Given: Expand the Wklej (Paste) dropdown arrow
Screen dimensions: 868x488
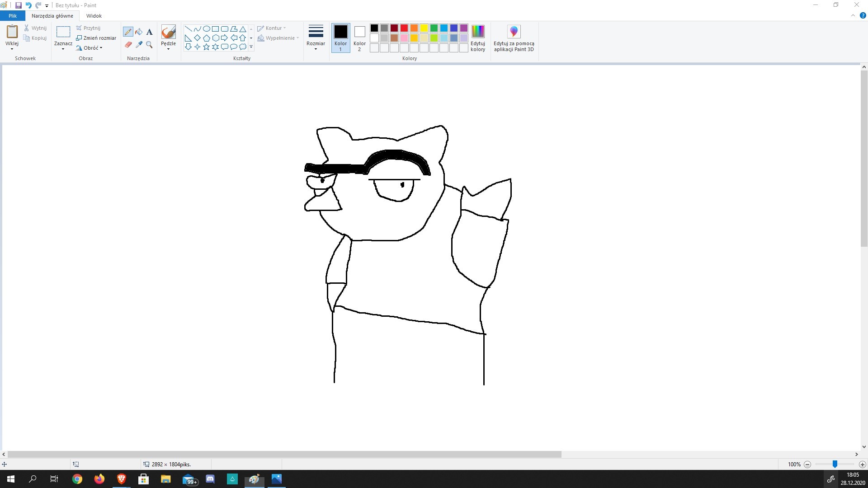Looking at the screenshot, I should pyautogui.click(x=12, y=49).
